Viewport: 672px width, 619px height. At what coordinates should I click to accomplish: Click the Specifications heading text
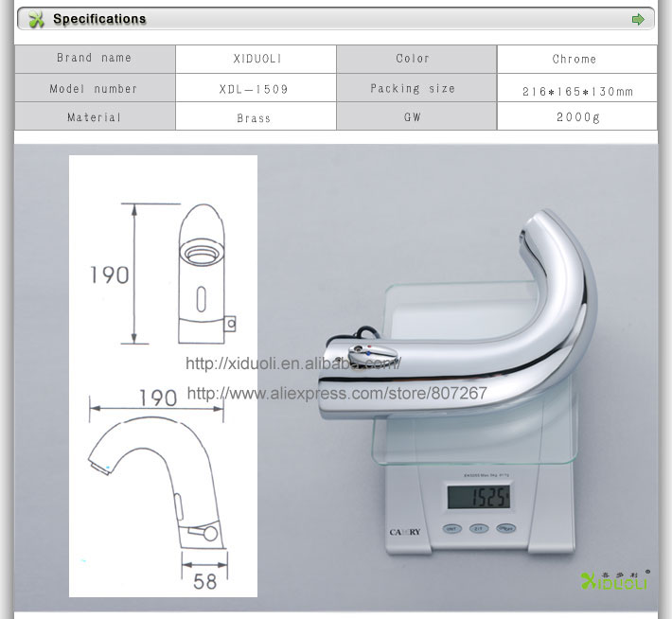point(99,19)
